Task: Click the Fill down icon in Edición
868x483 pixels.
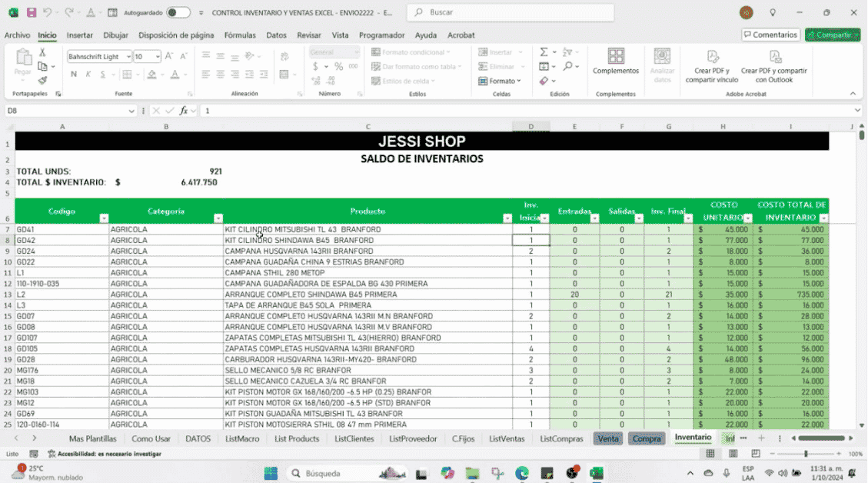Action: point(544,66)
